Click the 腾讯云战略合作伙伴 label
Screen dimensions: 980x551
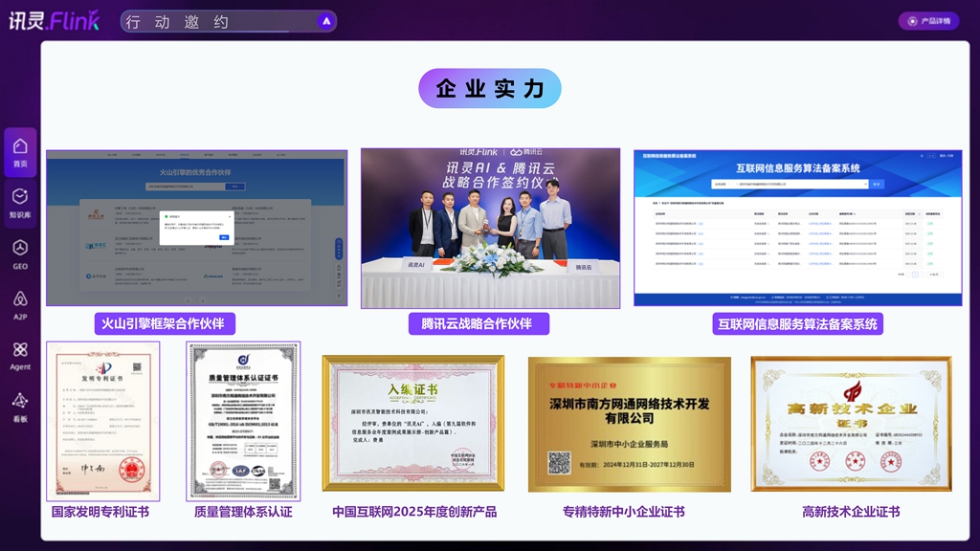479,323
